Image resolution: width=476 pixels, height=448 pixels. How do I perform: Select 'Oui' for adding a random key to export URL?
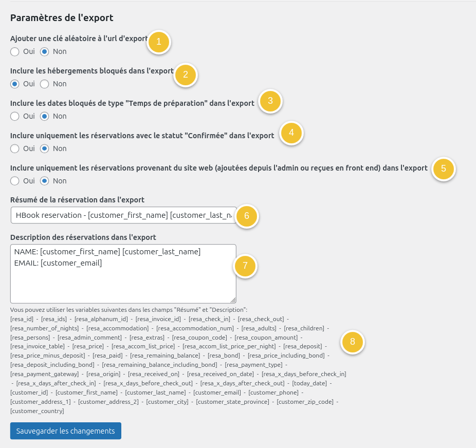(x=13, y=51)
